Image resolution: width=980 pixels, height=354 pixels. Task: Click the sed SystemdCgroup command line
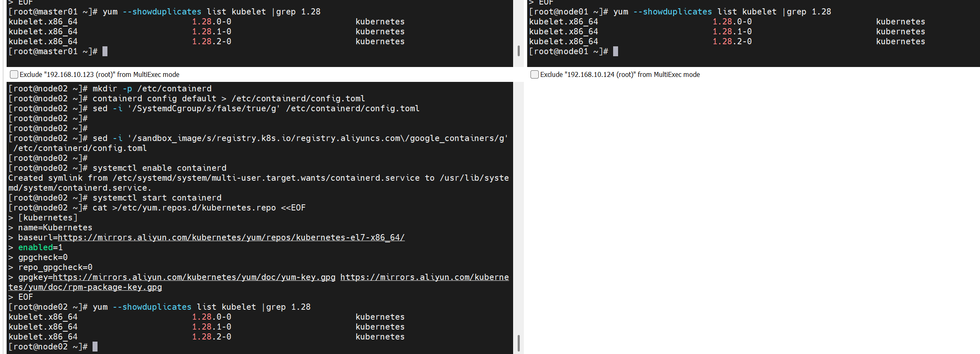click(256, 108)
